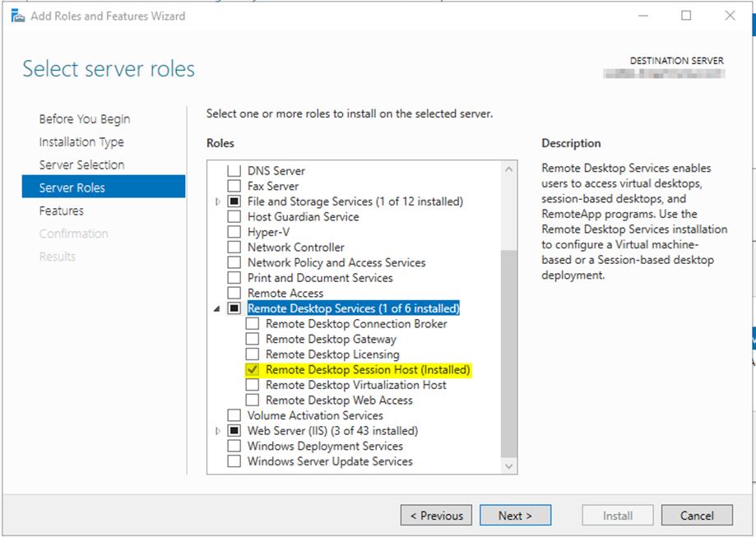Collapse the Remote Desktop Services node
This screenshot has width=756, height=537.
[x=218, y=308]
